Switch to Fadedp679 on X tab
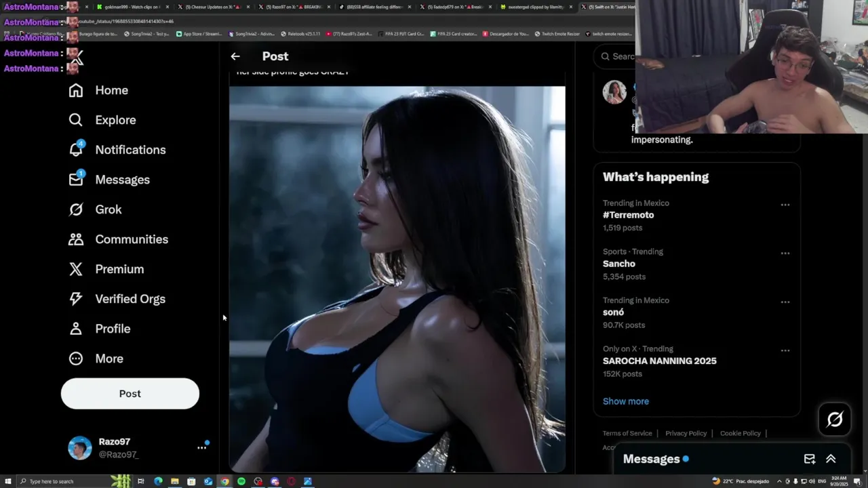Image resolution: width=868 pixels, height=488 pixels. [x=457, y=7]
